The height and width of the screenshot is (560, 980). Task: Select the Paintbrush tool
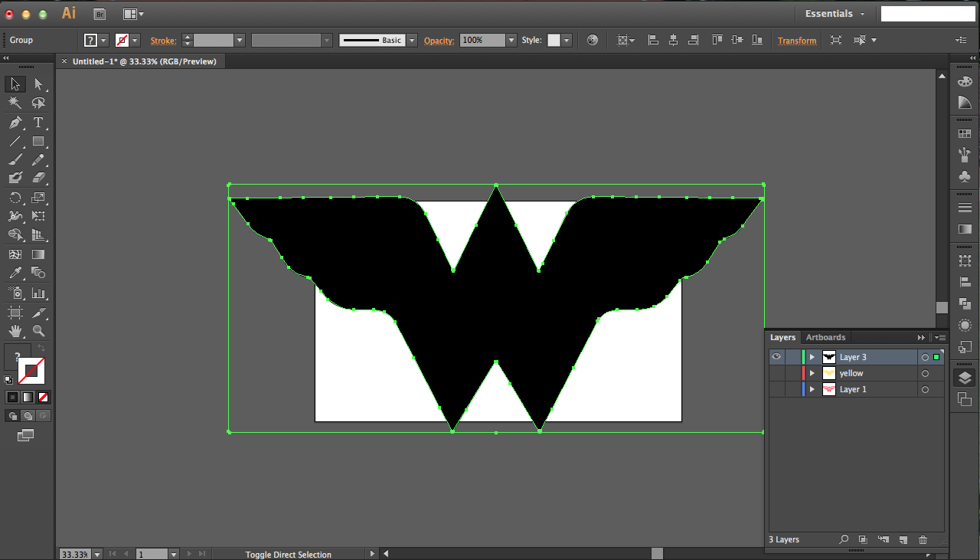pyautogui.click(x=15, y=160)
